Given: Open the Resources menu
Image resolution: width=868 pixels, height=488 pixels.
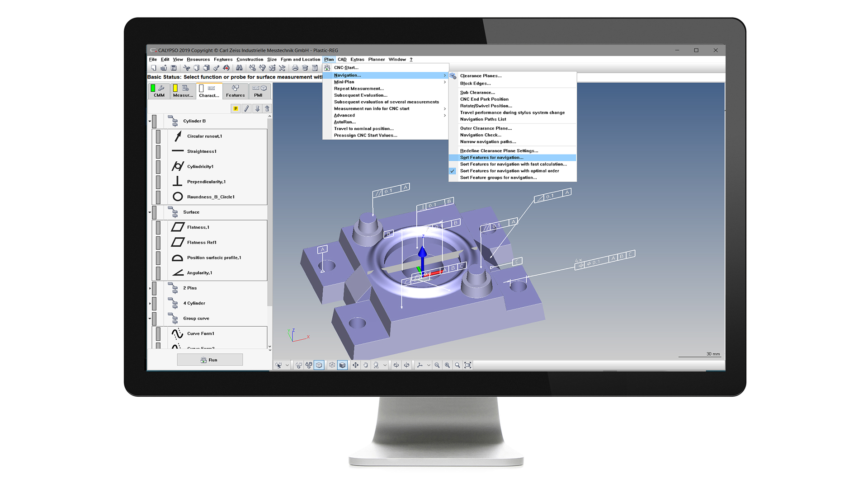Looking at the screenshot, I should pos(198,59).
